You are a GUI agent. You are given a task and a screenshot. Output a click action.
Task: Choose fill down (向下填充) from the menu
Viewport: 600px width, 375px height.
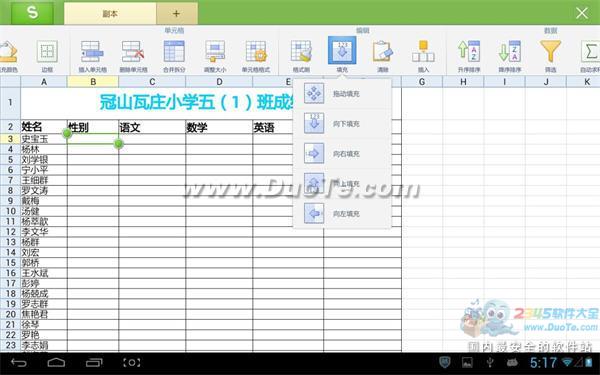(342, 123)
